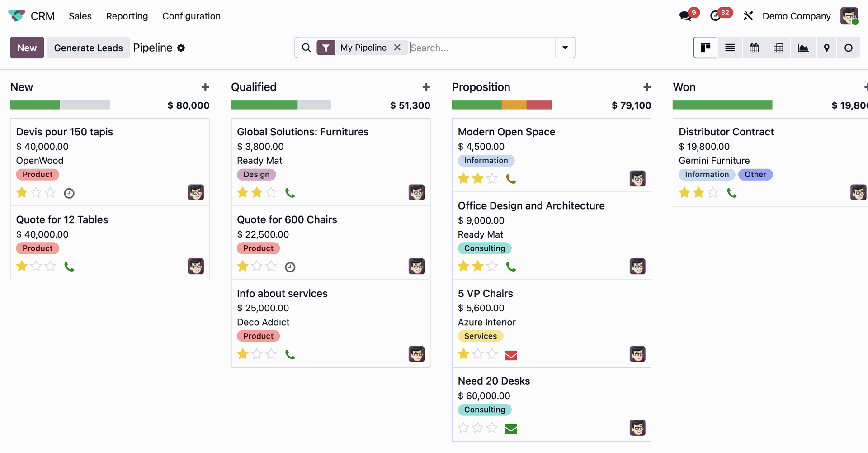Open the Reporting menu
Viewport: 868px width, 453px height.
click(x=127, y=16)
